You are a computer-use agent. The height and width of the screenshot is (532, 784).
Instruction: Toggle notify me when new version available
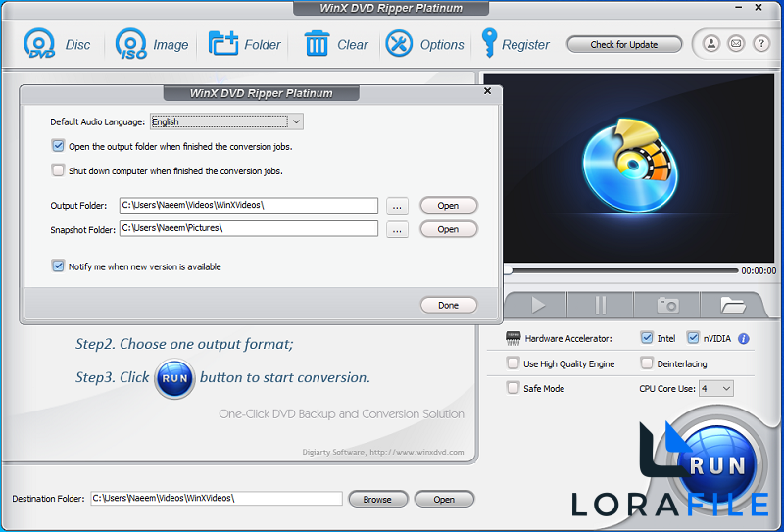(58, 266)
